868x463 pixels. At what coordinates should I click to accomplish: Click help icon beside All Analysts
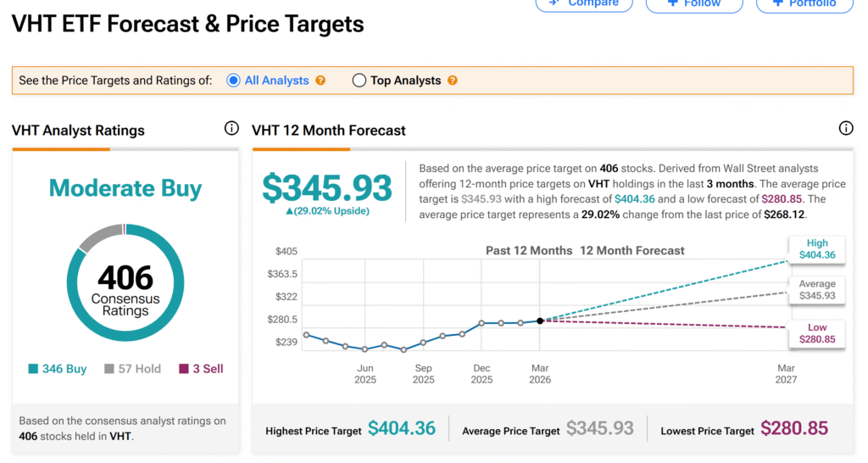click(x=320, y=81)
